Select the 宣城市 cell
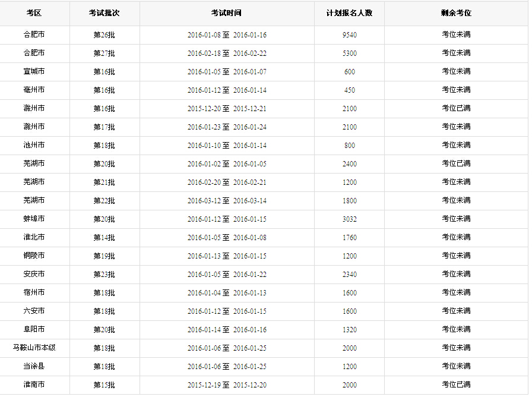This screenshot has height=400, width=532. pos(34,72)
